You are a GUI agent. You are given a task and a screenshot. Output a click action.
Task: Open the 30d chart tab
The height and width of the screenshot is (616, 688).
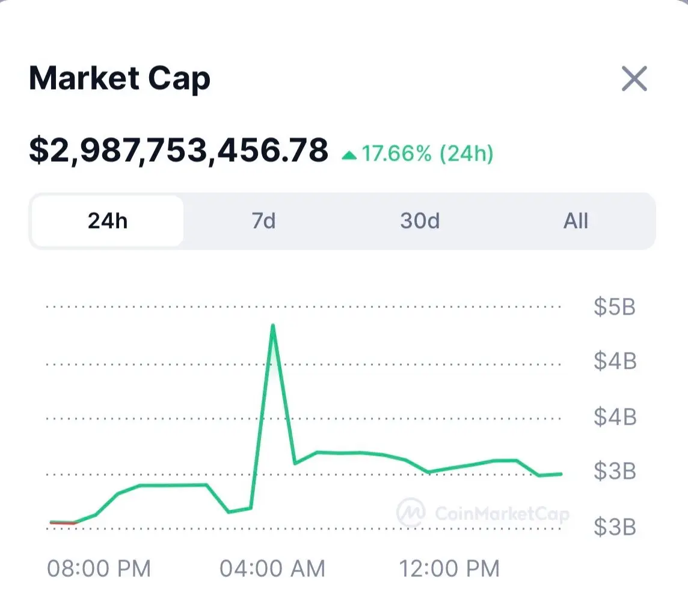click(x=420, y=221)
